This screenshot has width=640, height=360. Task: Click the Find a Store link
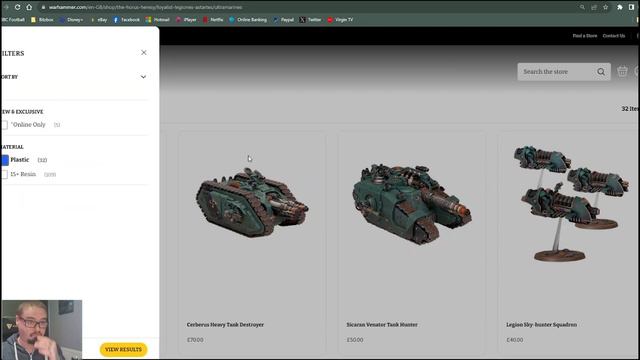[x=584, y=36]
